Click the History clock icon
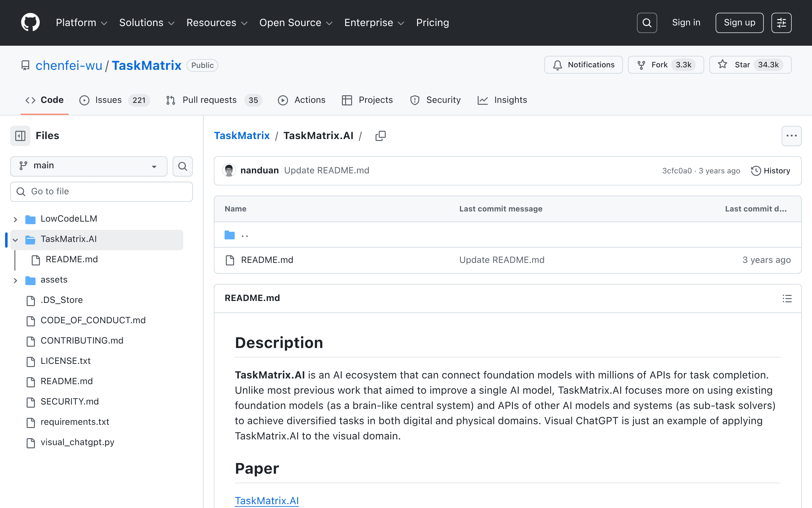 click(756, 171)
